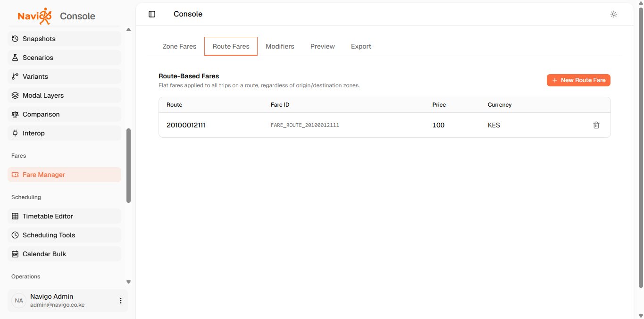Open the Modifiers tab
644x319 pixels.
coord(280,46)
